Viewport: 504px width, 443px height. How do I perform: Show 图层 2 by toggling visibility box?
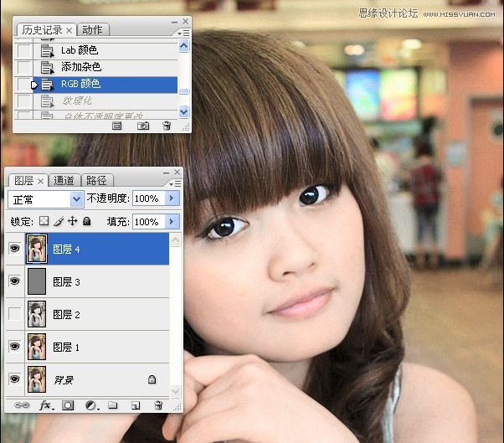click(14, 314)
